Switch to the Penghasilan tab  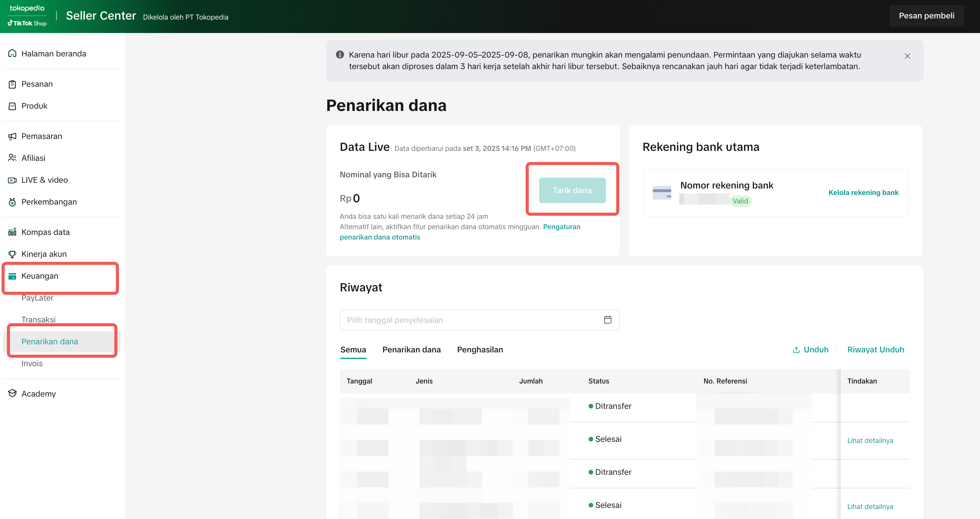480,350
